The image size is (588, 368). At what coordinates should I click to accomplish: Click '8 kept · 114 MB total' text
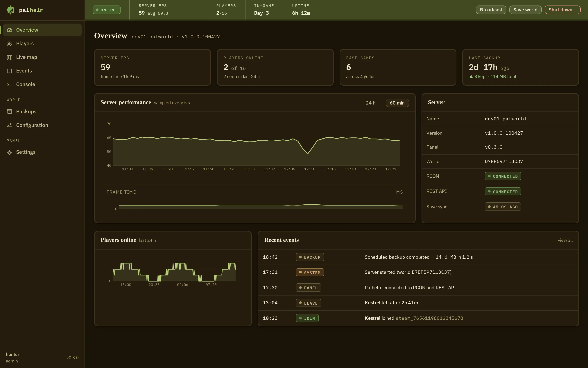point(495,76)
